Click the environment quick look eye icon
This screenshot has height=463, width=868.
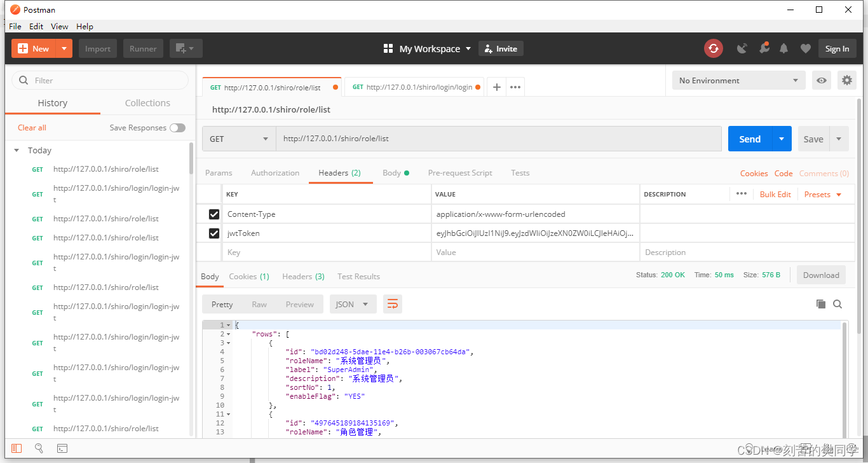pyautogui.click(x=822, y=80)
